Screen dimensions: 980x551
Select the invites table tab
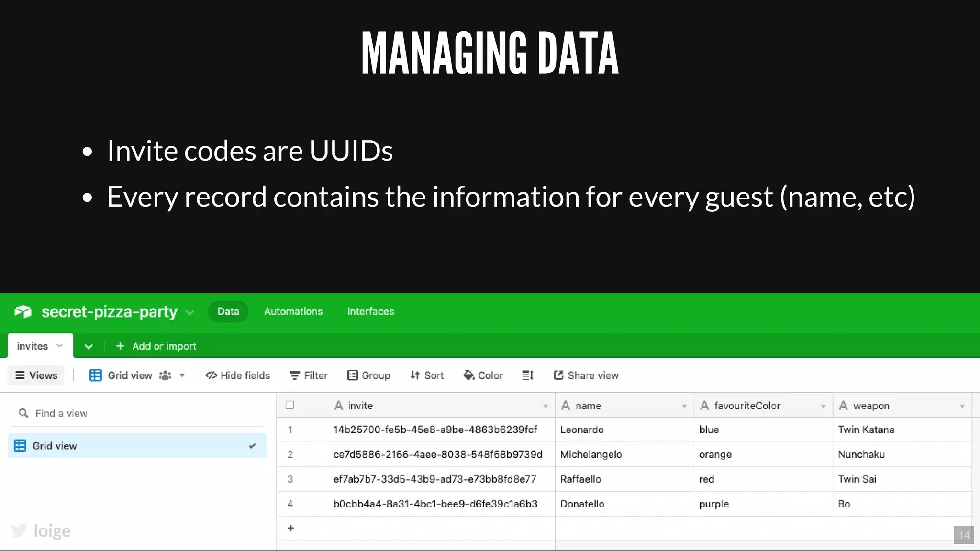tap(40, 346)
